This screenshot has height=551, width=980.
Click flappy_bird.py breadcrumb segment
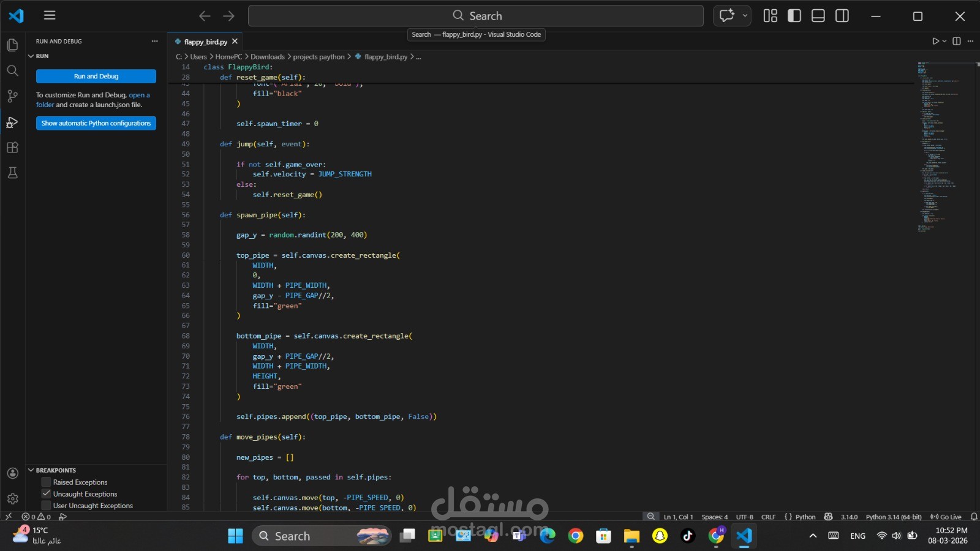(385, 56)
